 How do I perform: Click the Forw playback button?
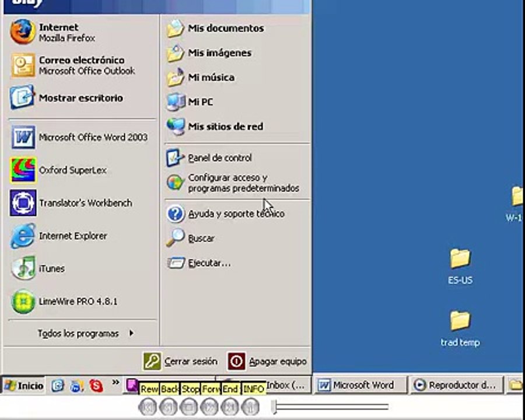pyautogui.click(x=209, y=407)
